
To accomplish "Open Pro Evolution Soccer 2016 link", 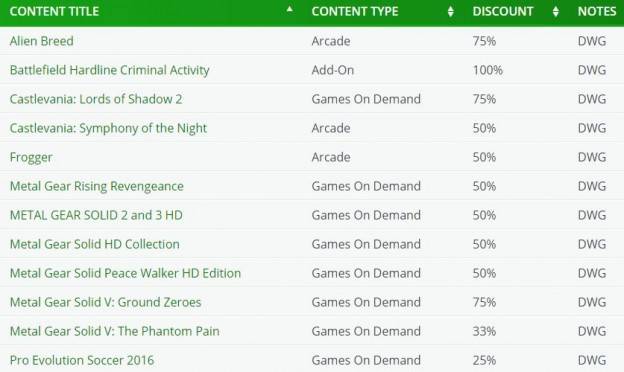I will point(82,360).
